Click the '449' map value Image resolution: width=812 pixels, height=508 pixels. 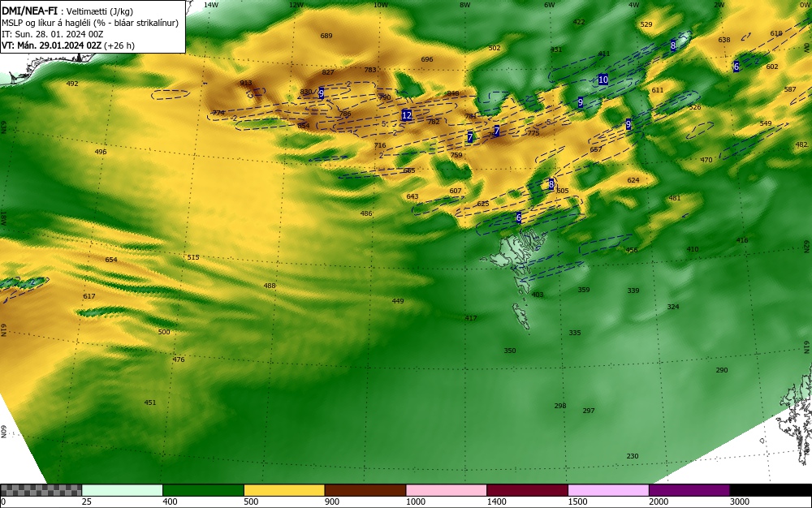[398, 301]
